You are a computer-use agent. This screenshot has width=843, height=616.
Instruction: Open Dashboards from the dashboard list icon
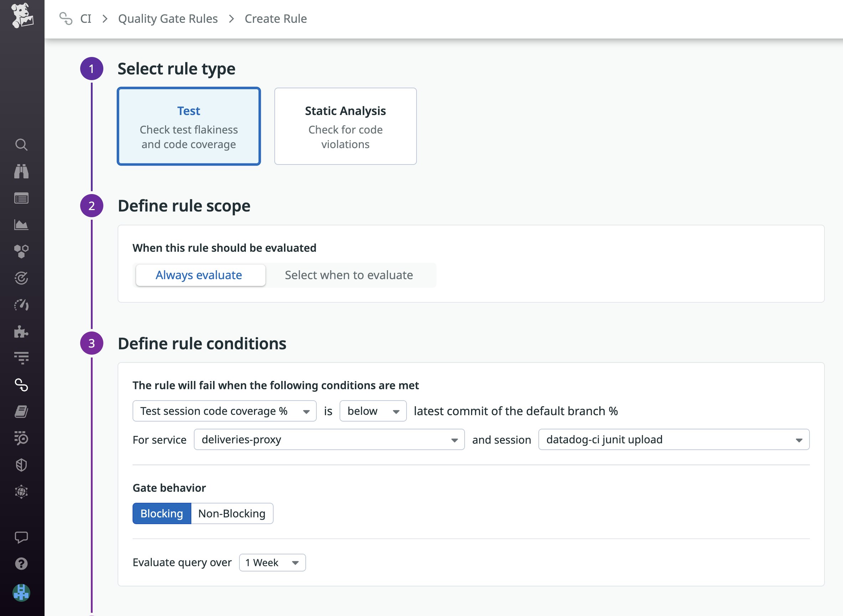[22, 198]
